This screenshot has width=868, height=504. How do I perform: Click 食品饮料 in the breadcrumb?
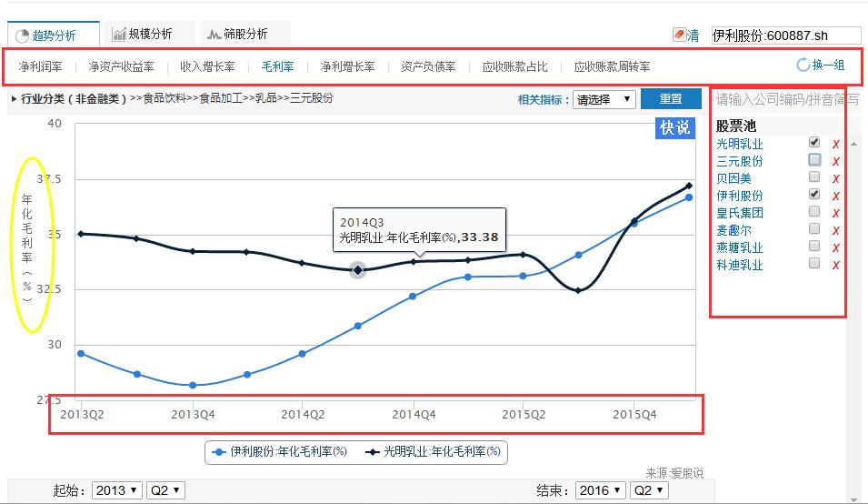click(x=165, y=98)
